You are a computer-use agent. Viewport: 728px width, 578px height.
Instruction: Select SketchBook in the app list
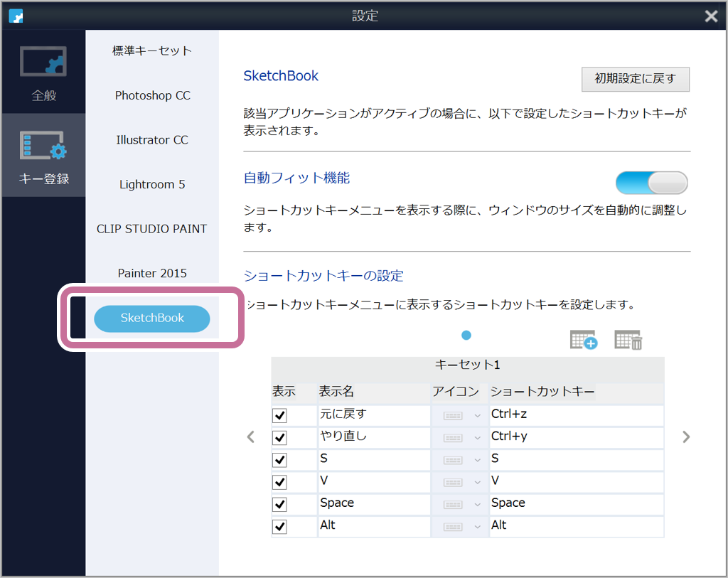[x=152, y=319]
